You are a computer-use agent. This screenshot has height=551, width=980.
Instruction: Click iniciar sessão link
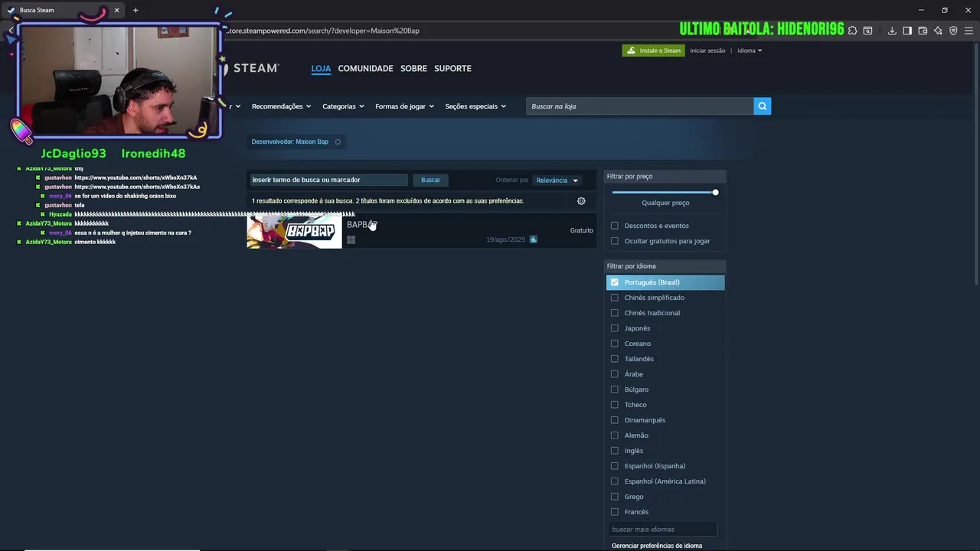(x=707, y=51)
